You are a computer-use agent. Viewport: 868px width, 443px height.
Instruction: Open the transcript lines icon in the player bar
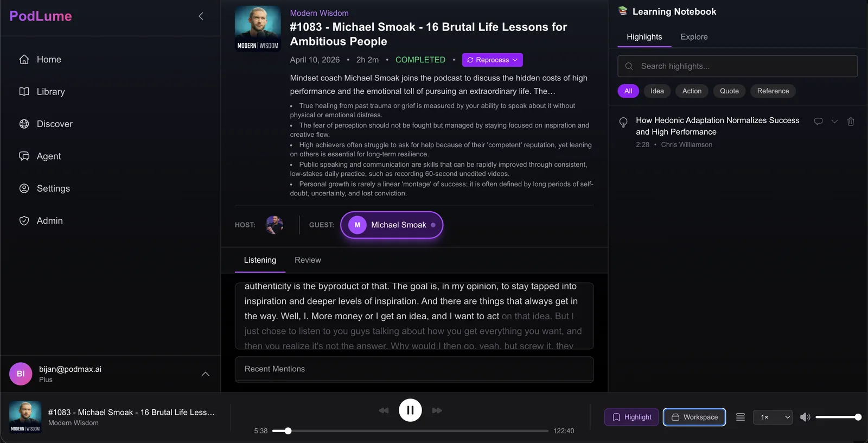click(740, 417)
